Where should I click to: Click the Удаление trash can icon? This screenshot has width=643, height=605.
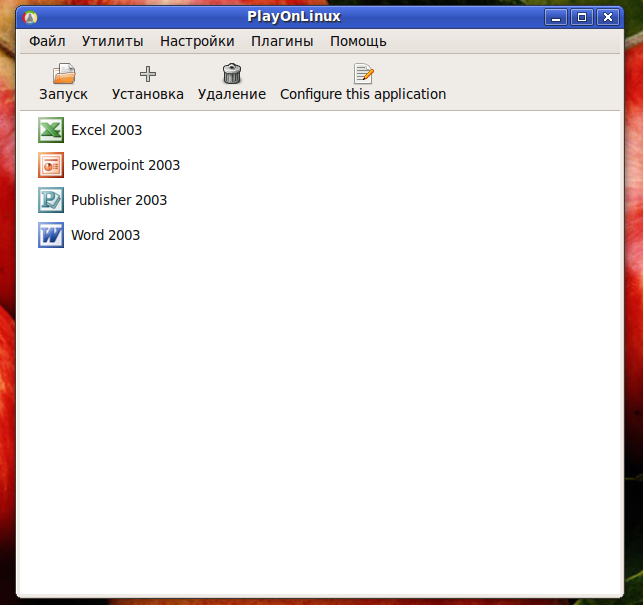(232, 73)
